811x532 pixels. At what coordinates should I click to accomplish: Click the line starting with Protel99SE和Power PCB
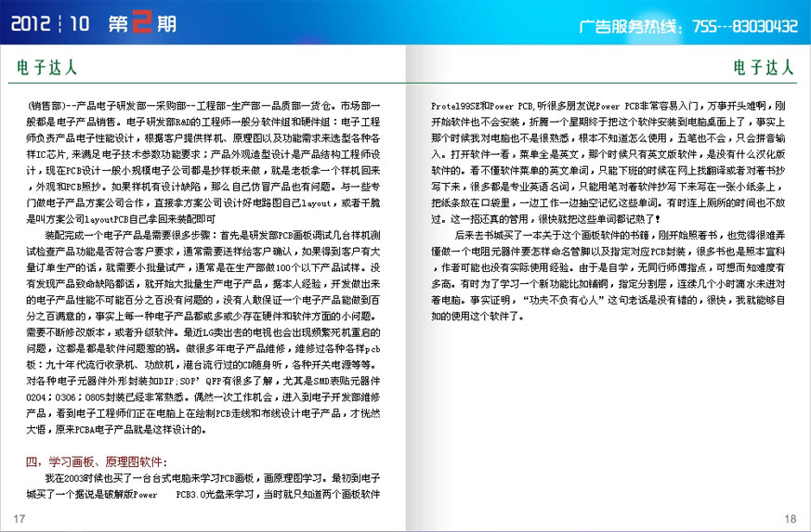click(x=608, y=106)
